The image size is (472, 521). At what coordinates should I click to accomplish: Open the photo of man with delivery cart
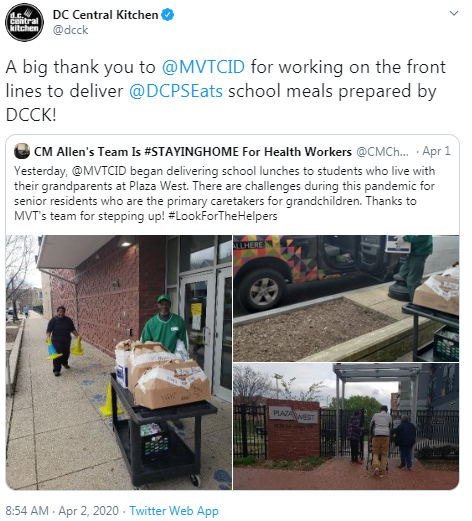(x=119, y=362)
